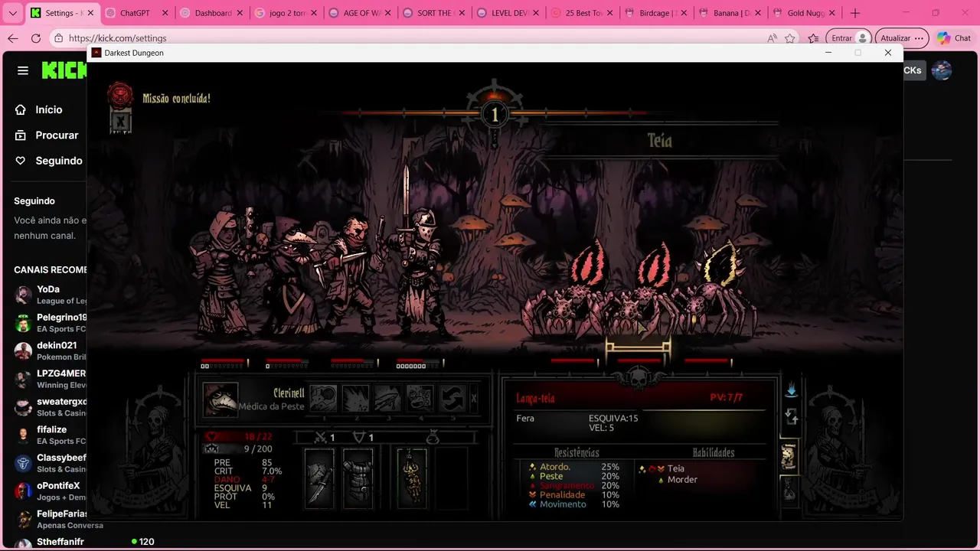The image size is (980, 551).
Task: Open Clerinell's Plague Doctor portrait
Action: [220, 400]
